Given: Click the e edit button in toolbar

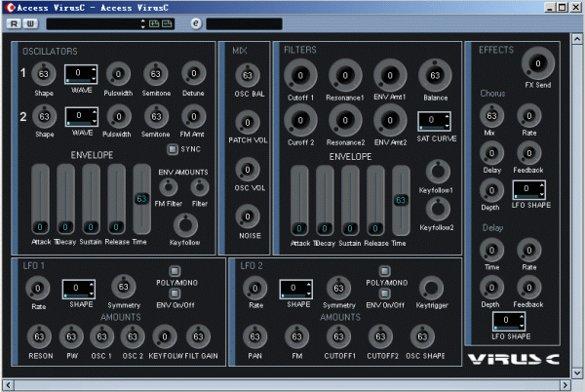Looking at the screenshot, I should tap(196, 23).
